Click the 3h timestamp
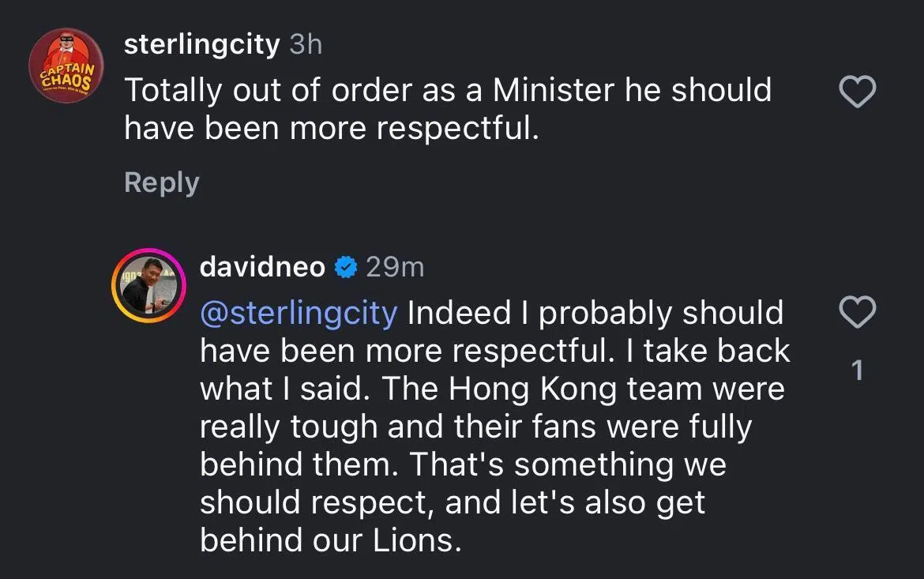This screenshot has height=579, width=924. (306, 45)
